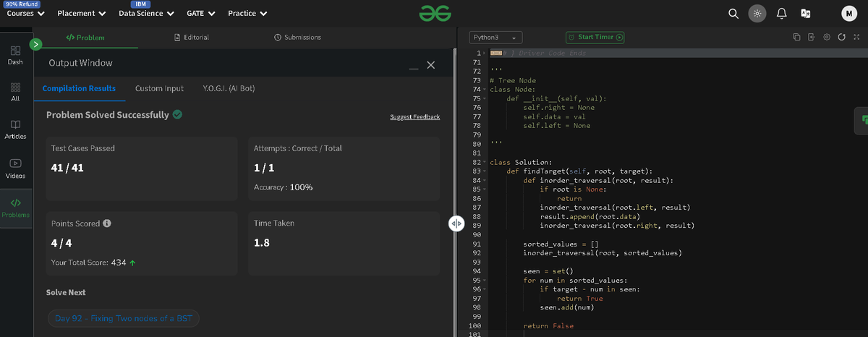Screen dimensions: 868x337
Task: Switch to the Editorial tab
Action: pos(192,37)
